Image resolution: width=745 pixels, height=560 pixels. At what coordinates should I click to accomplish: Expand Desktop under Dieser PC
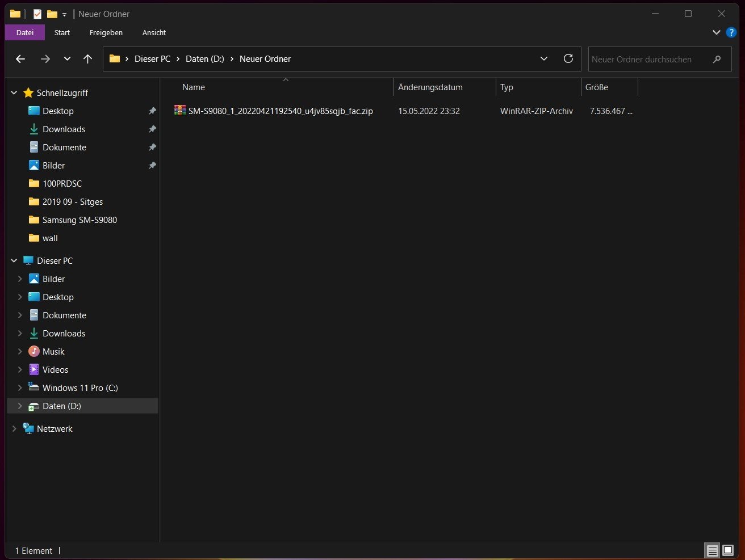coord(20,297)
